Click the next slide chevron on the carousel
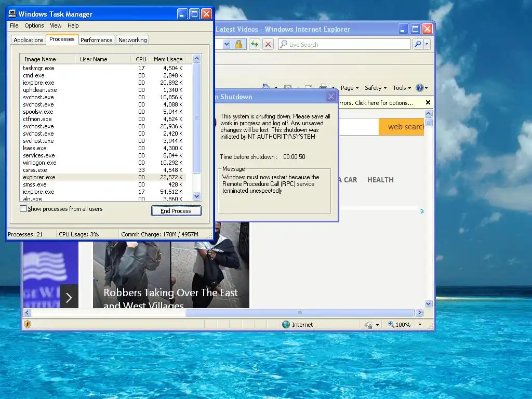The height and width of the screenshot is (399, 532). click(x=69, y=298)
